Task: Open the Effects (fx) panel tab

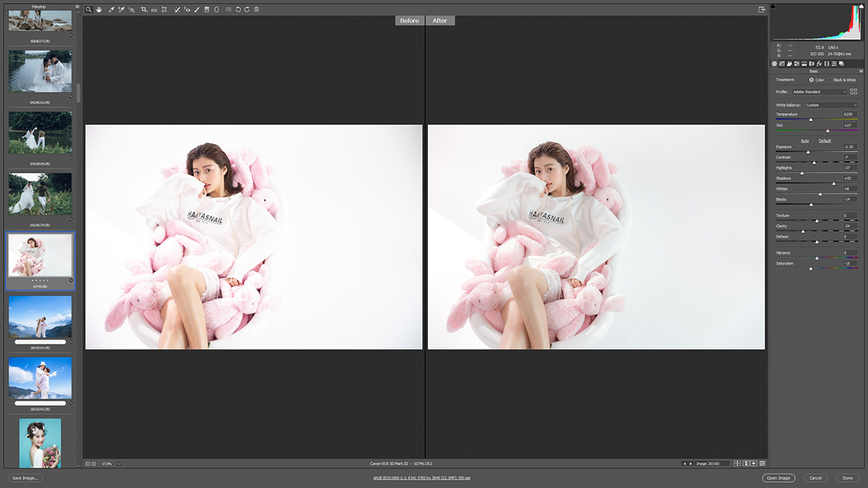Action: click(x=819, y=63)
